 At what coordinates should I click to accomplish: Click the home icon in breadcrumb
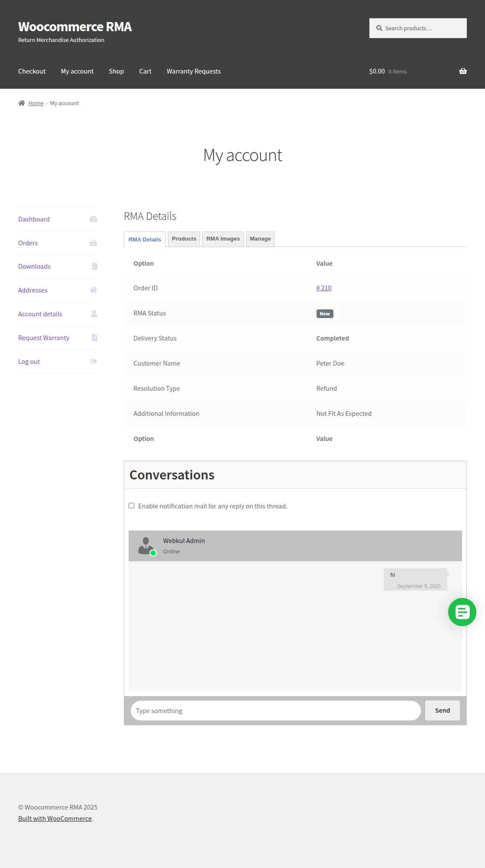point(22,103)
